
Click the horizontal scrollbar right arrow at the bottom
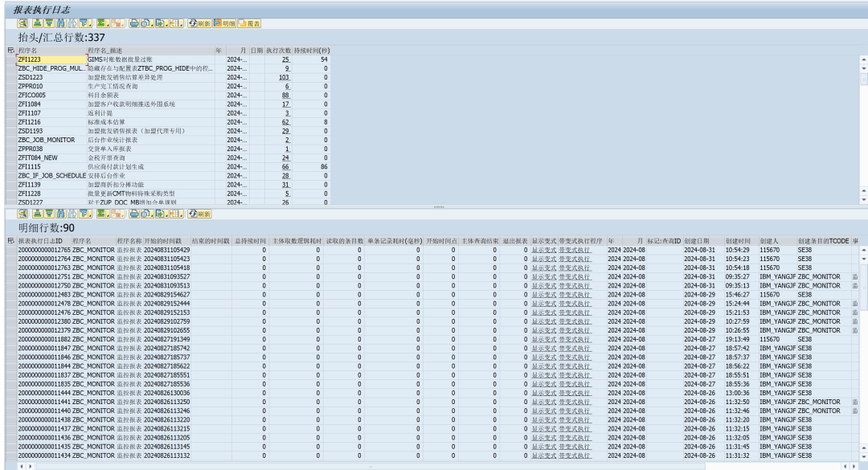[x=853, y=467]
